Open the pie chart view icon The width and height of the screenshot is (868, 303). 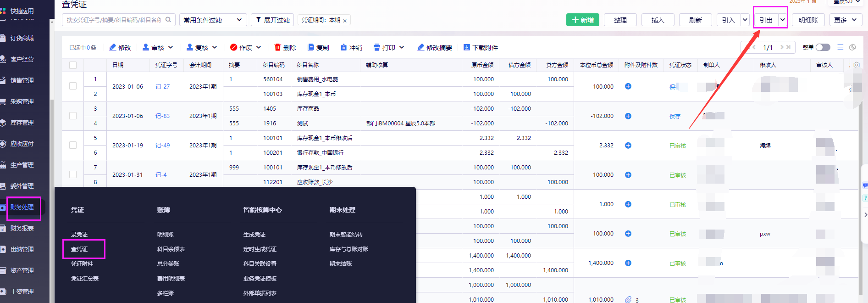click(x=852, y=47)
